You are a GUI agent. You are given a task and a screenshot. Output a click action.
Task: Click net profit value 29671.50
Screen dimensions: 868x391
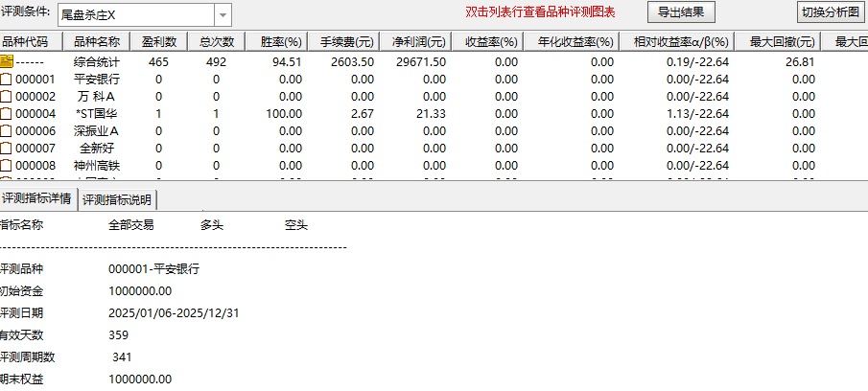point(421,62)
